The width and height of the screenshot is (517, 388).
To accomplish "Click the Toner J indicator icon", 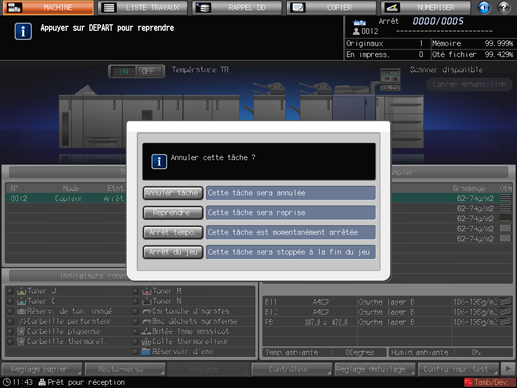I will click(x=22, y=291).
